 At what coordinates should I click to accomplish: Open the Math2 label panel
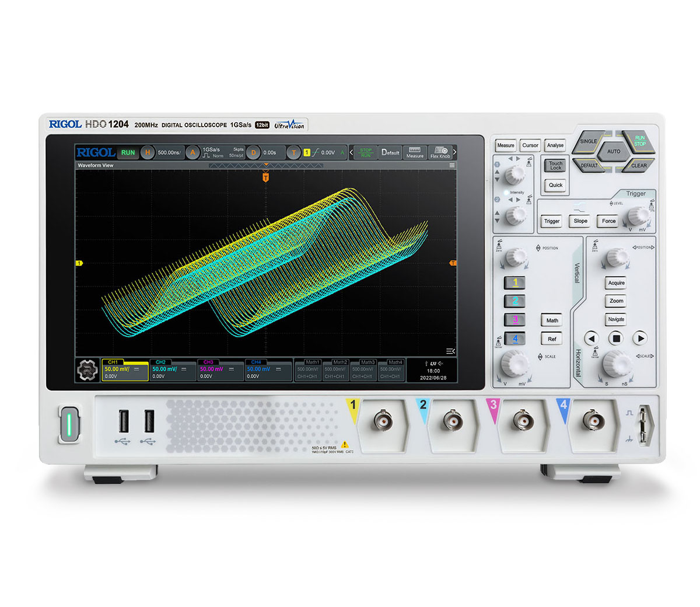(335, 369)
